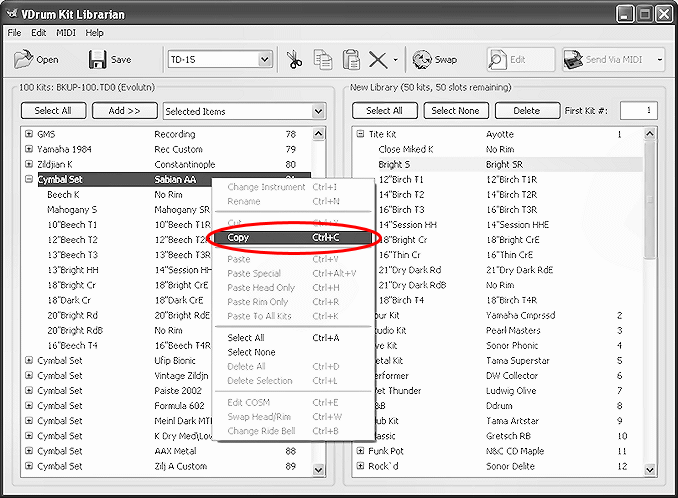Image resolution: width=678 pixels, height=498 pixels.
Task: Click the Copy toolbar icon
Action: [323, 60]
